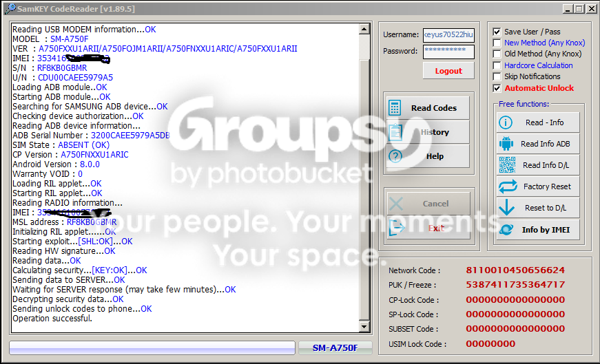600x364 pixels.
Task: Open the History button
Action: [x=428, y=132]
